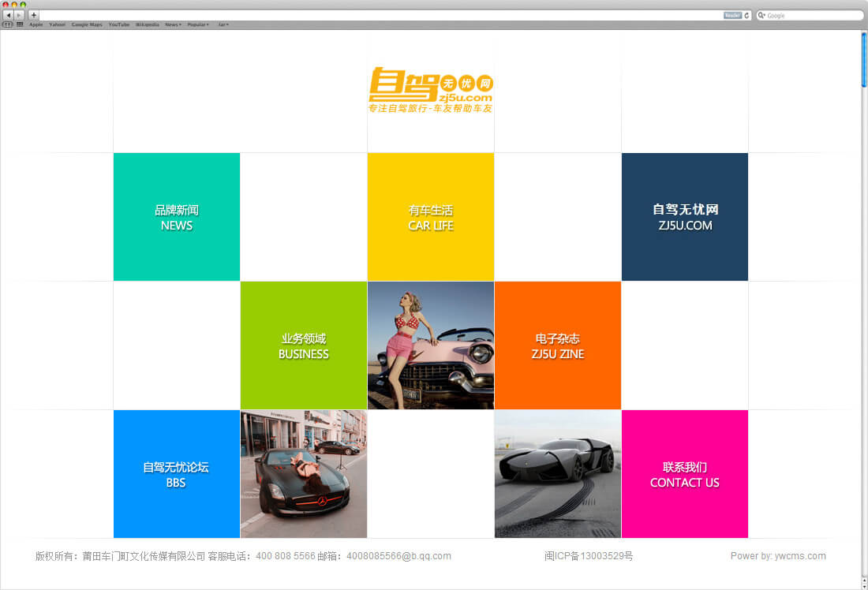Viewport: 868px width, 590px height.
Task: Click the page's vertical scrollbar thumb
Action: [864, 59]
